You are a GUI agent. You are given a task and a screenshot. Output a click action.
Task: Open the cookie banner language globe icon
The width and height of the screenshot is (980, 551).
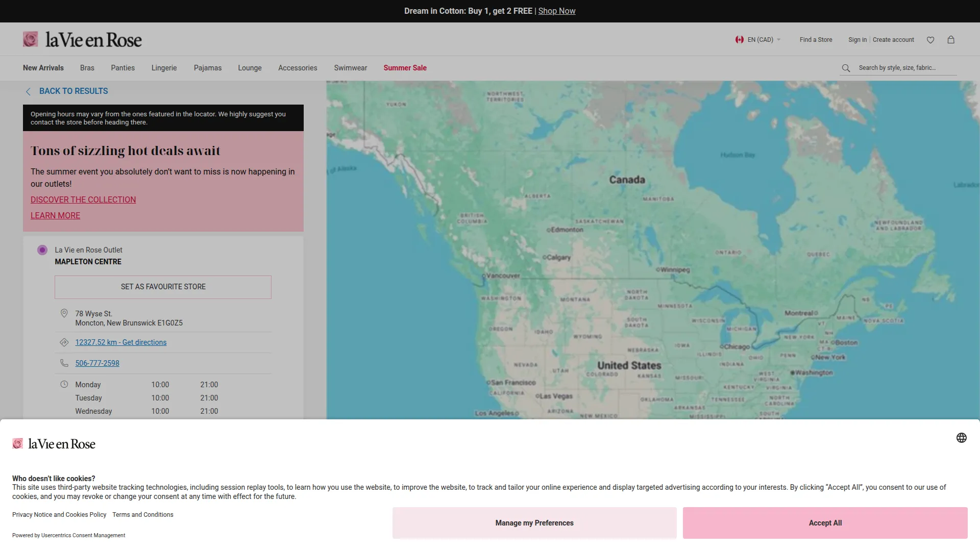962,438
